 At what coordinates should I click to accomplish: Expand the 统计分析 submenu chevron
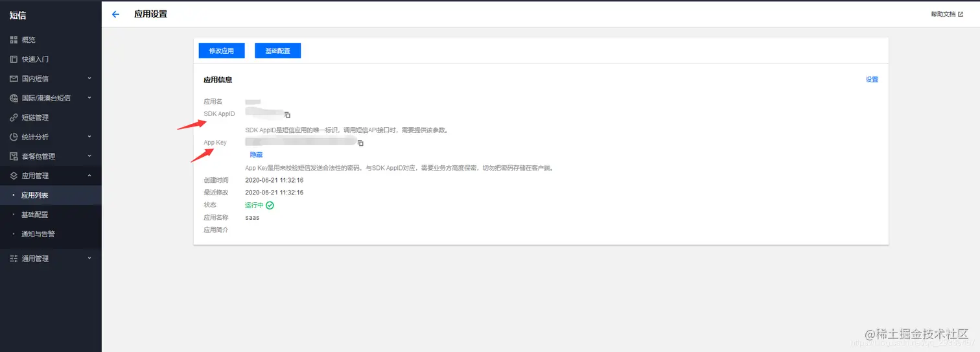tap(89, 137)
